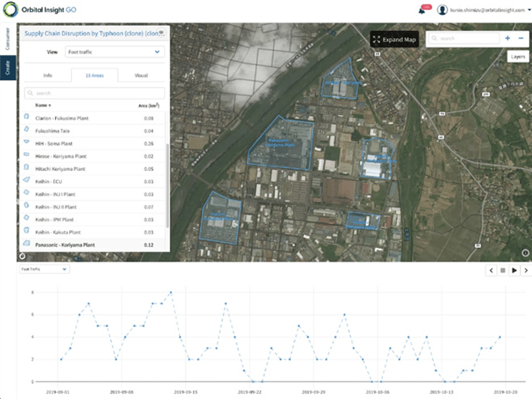This screenshot has height=399, width=532.
Task: Switch to the Info tab
Action: [x=48, y=75]
